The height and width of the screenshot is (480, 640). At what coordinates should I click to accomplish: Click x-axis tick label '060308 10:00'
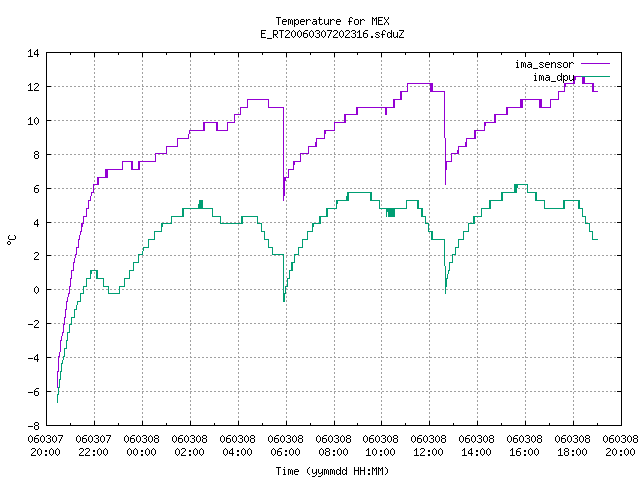tap(380, 446)
